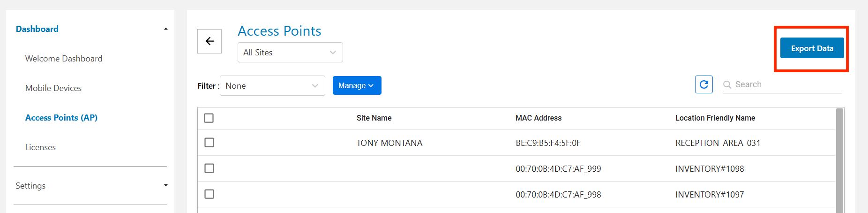Viewport: 868px width, 213px height.
Task: Click the table vertical scrollbar
Action: tap(839, 160)
